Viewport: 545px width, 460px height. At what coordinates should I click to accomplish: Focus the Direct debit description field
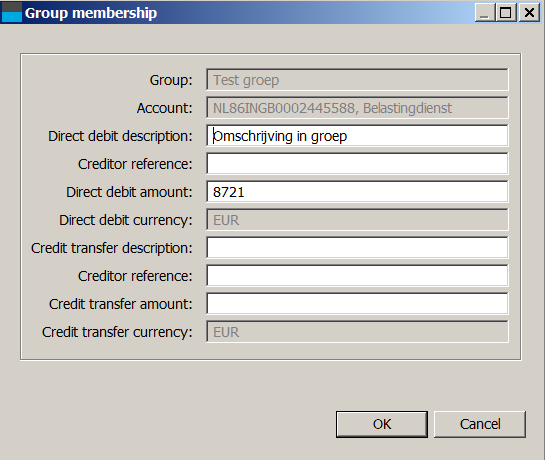[357, 136]
